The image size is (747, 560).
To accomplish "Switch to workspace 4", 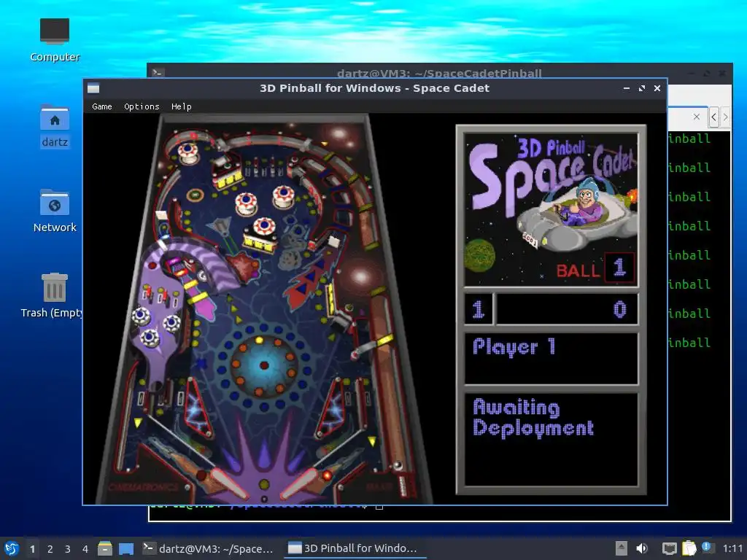I will tap(85, 548).
